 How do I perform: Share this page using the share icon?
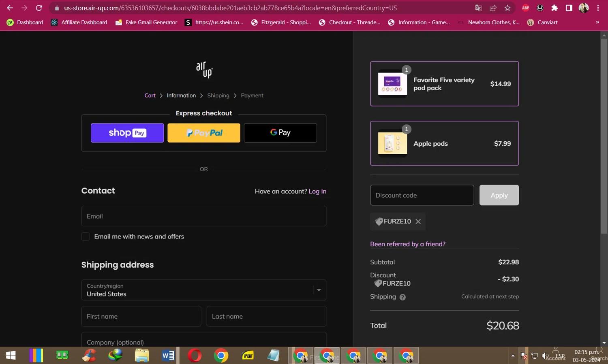(493, 8)
